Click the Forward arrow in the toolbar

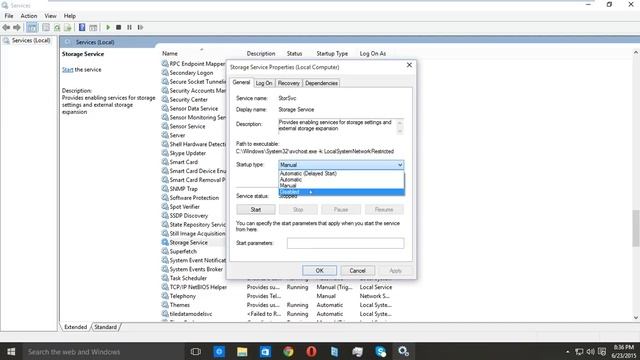pos(17,27)
